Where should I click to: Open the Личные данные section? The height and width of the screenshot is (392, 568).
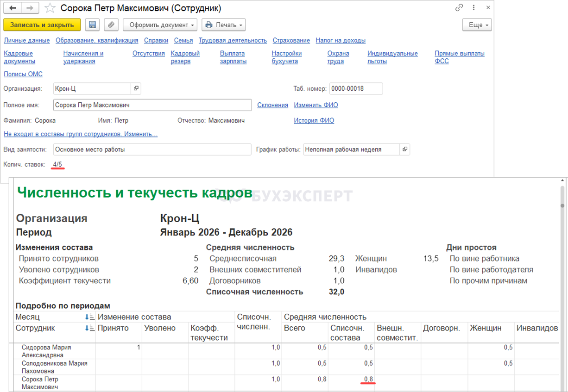click(26, 40)
